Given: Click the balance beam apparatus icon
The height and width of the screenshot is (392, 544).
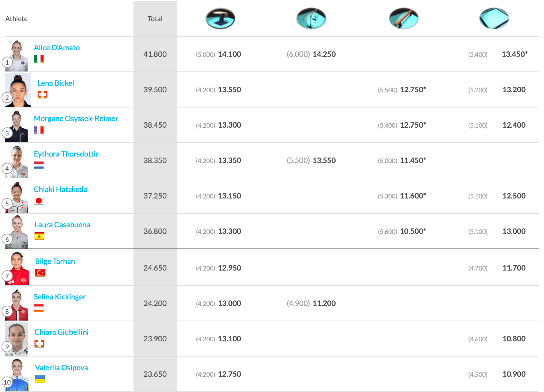Looking at the screenshot, I should tap(404, 19).
